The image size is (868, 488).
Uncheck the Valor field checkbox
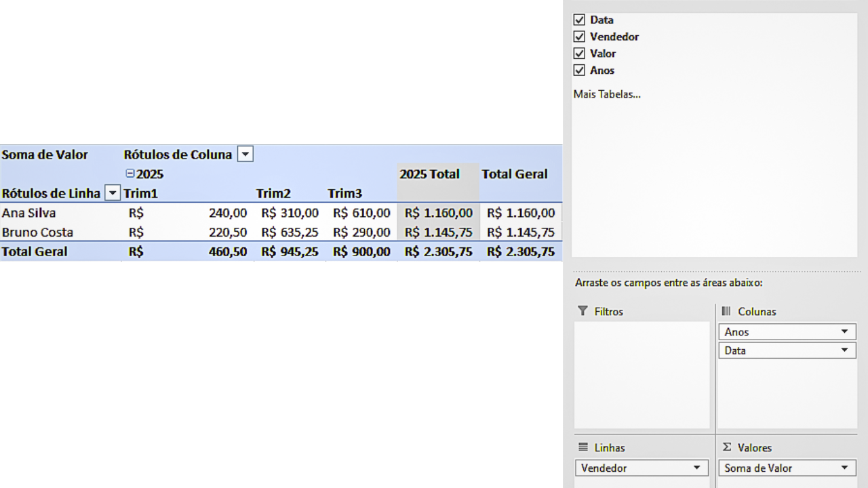tap(579, 54)
